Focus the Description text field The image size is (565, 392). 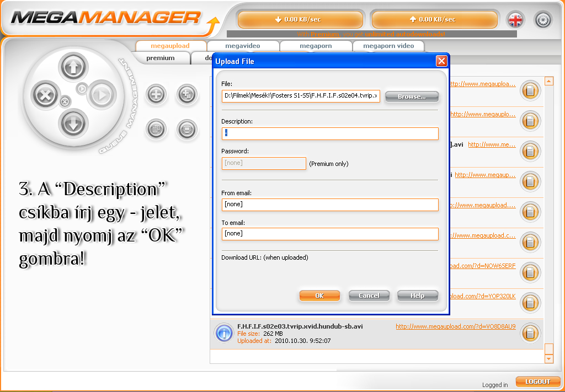(x=330, y=133)
